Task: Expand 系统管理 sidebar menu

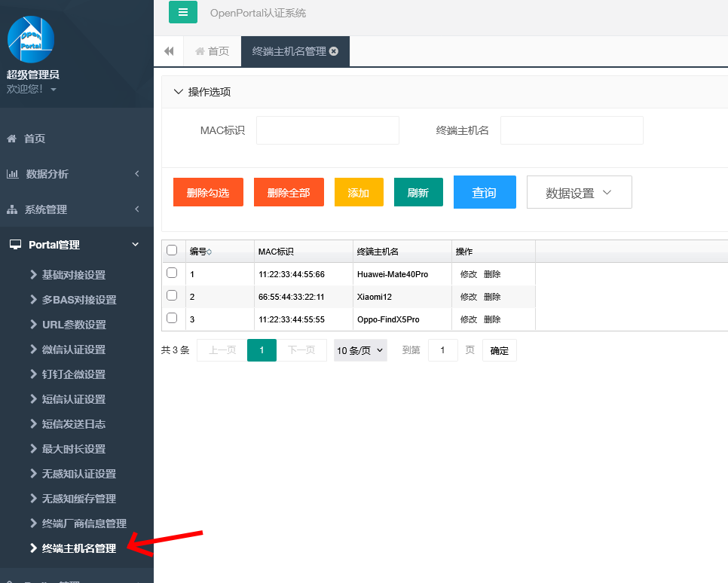Action: [77, 209]
